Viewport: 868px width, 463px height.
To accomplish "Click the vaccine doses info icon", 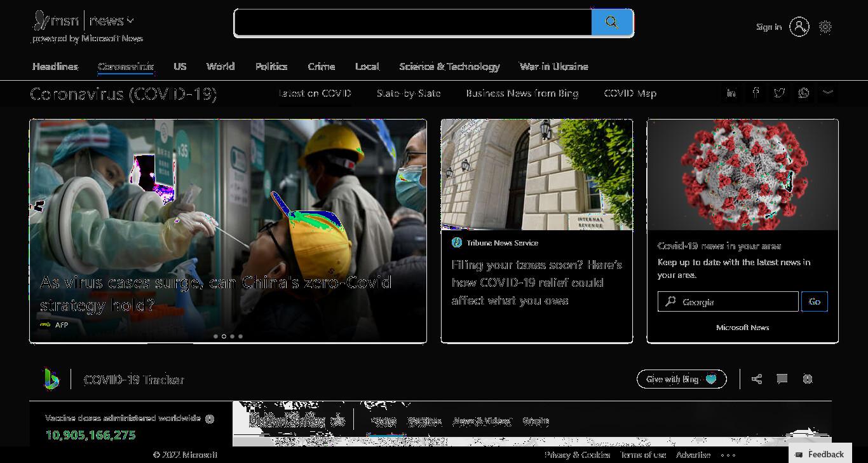I will coord(210,418).
